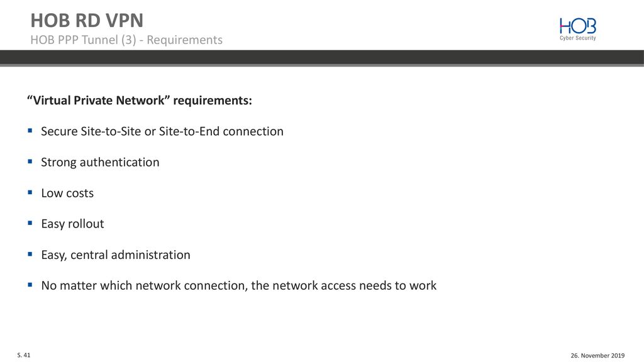Screen dimensions: 644x362
Task: Select the HOB PPP Tunnel (3) subtitle
Action: click(x=126, y=40)
